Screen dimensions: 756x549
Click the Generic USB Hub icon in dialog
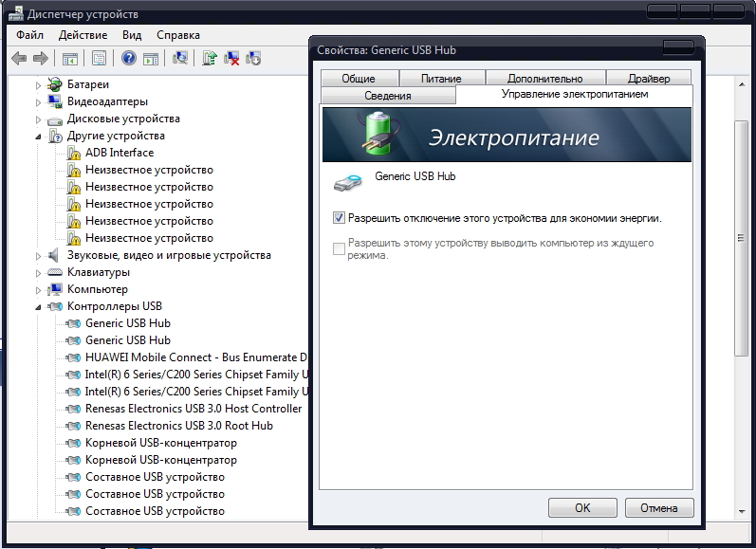point(347,182)
